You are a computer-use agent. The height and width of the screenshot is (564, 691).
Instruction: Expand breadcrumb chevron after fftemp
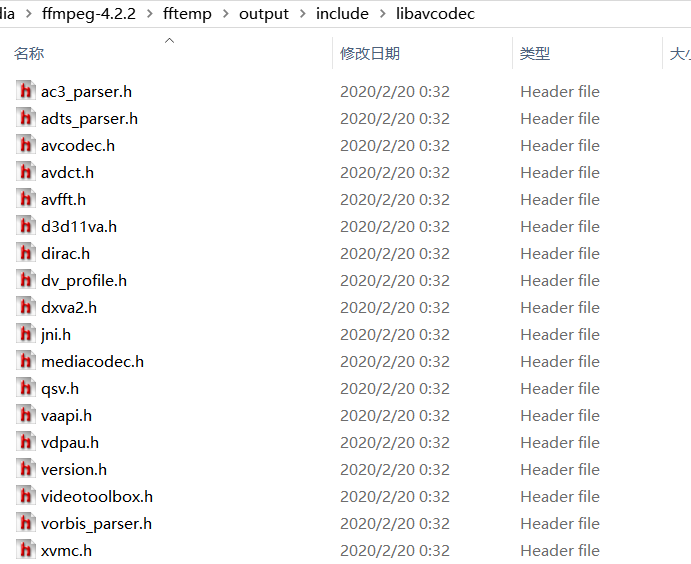pyautogui.click(x=226, y=14)
